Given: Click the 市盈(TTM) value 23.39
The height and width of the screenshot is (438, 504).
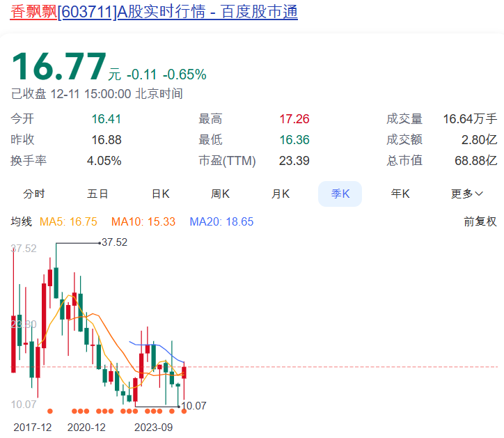Looking at the screenshot, I should point(294,161).
